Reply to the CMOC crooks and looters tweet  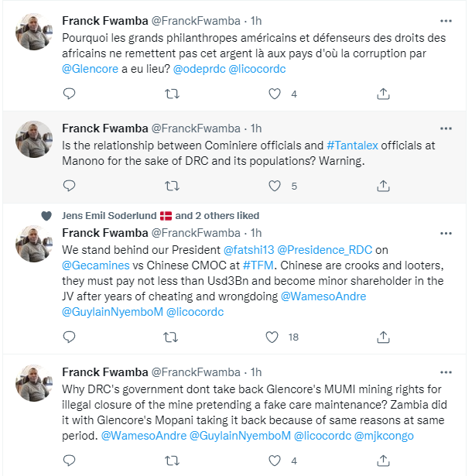pos(69,337)
